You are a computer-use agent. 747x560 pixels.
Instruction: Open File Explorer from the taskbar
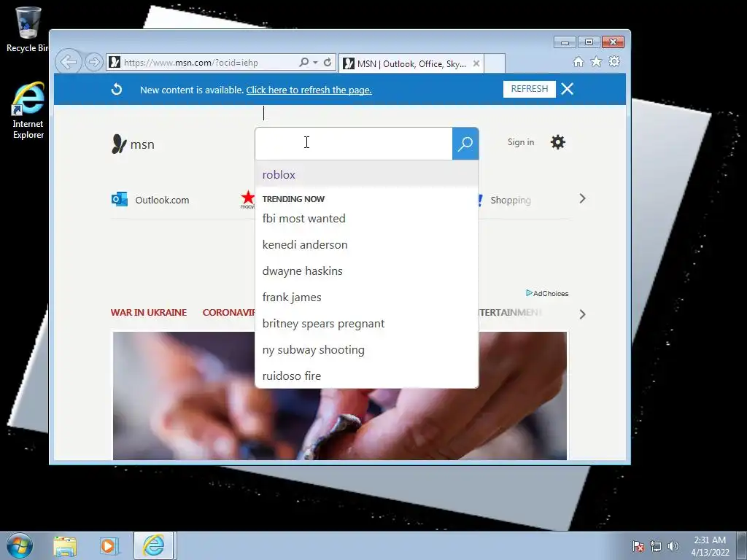click(x=65, y=546)
